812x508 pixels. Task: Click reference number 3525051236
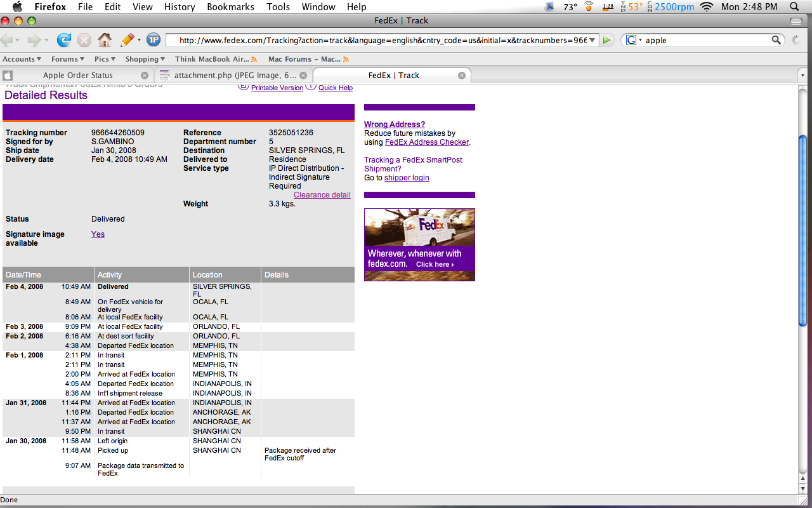[x=291, y=133]
